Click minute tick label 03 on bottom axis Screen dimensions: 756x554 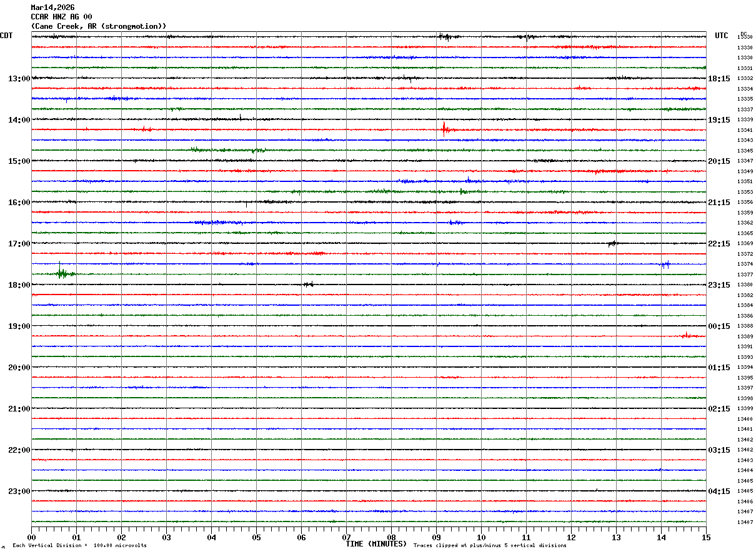[166, 537]
